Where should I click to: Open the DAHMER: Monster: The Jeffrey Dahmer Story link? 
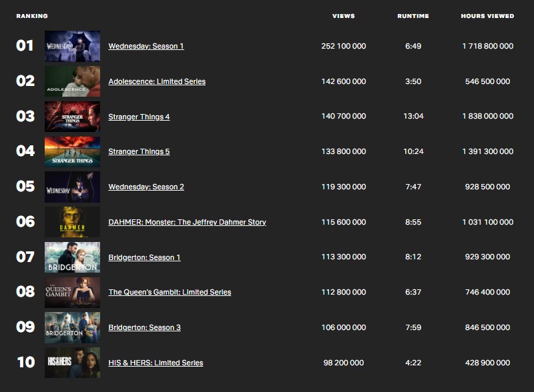coord(186,221)
